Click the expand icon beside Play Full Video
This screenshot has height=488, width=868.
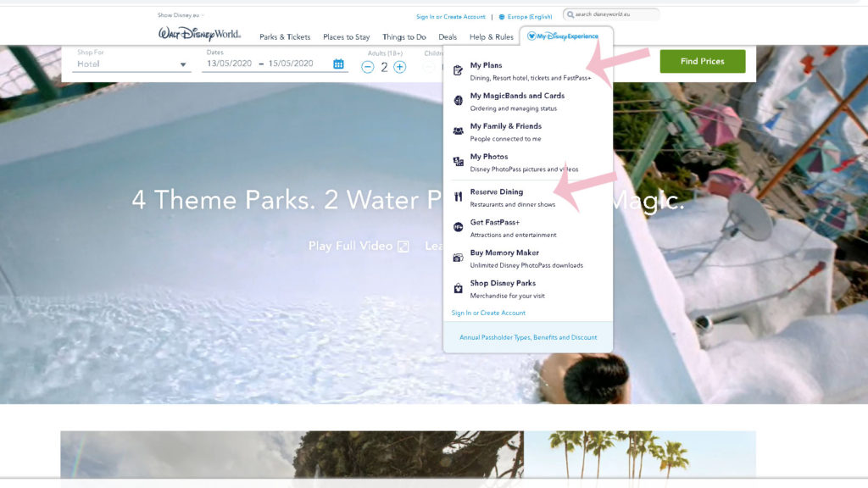point(403,247)
